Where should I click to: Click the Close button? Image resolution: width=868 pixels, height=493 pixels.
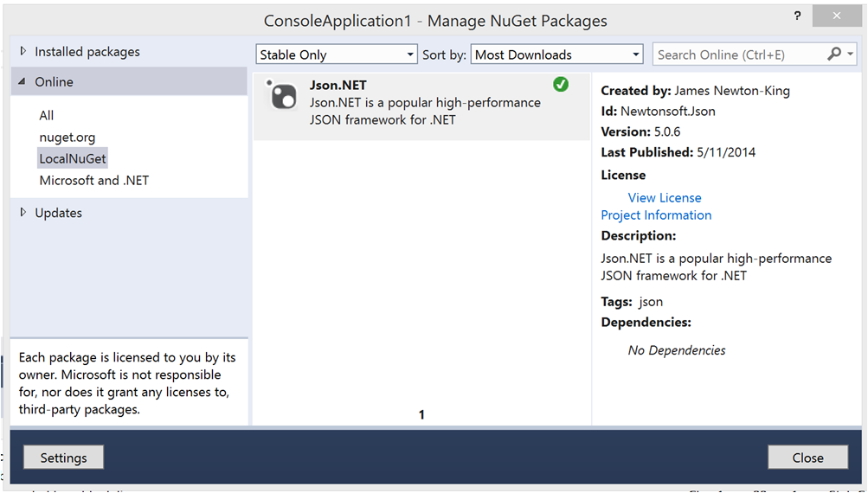click(807, 458)
